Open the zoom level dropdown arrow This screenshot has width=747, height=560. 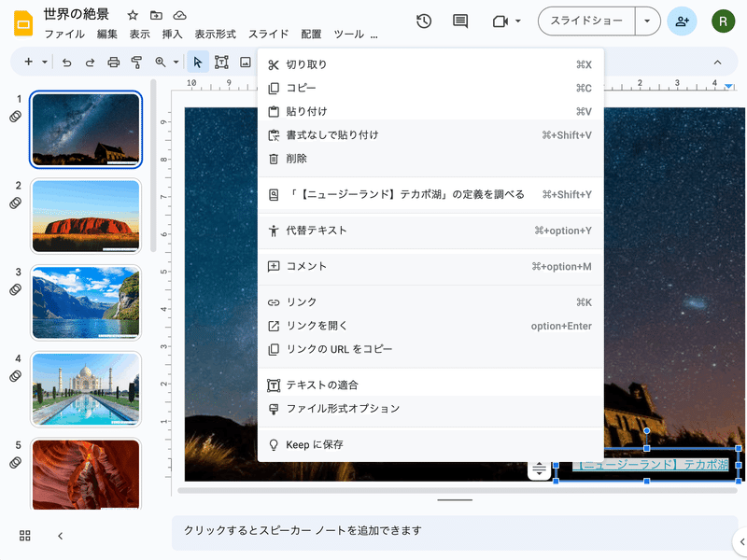click(x=176, y=62)
